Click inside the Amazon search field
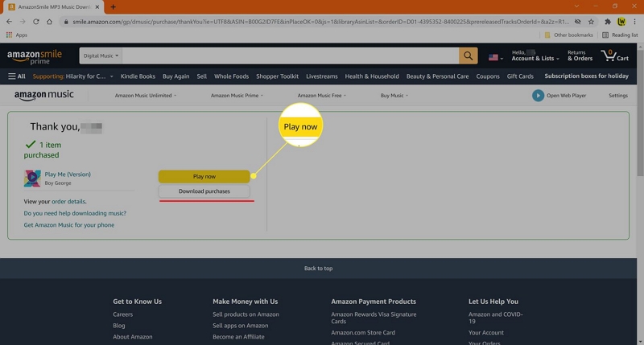 pyautogui.click(x=290, y=55)
